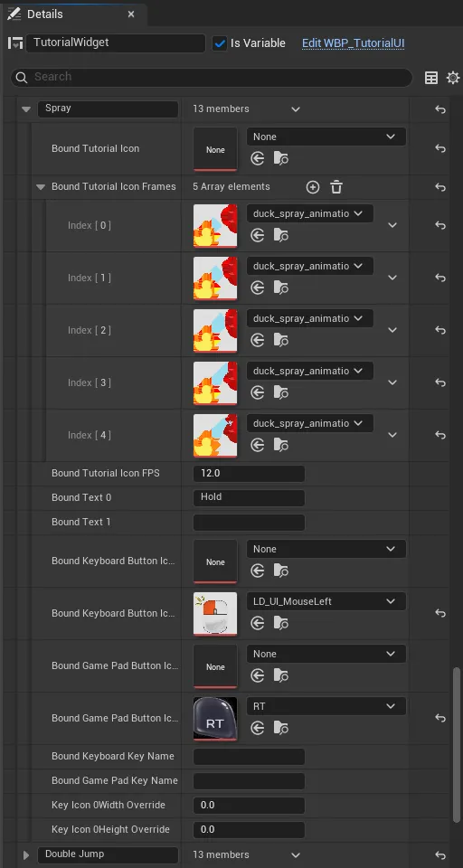Use selected asset for Index [ 0 ]
This screenshot has height=868, width=463.
pyautogui.click(x=258, y=236)
